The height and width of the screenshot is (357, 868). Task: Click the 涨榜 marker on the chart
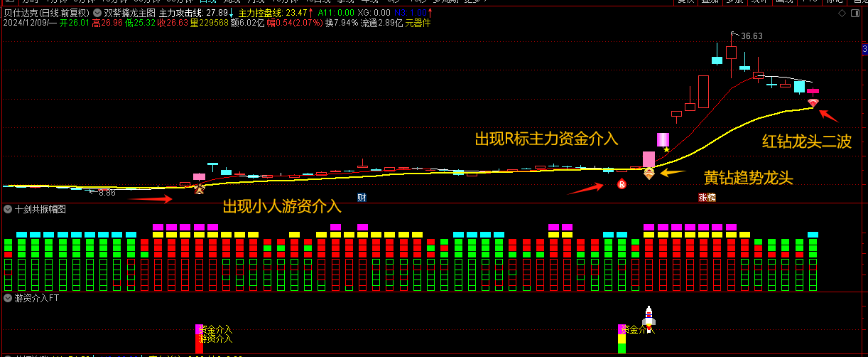click(x=707, y=198)
